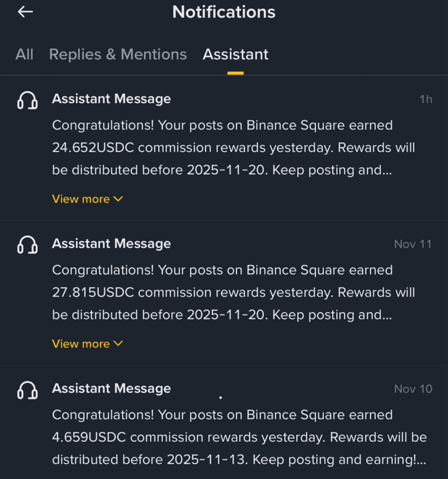Switch to the All tab

click(x=24, y=55)
